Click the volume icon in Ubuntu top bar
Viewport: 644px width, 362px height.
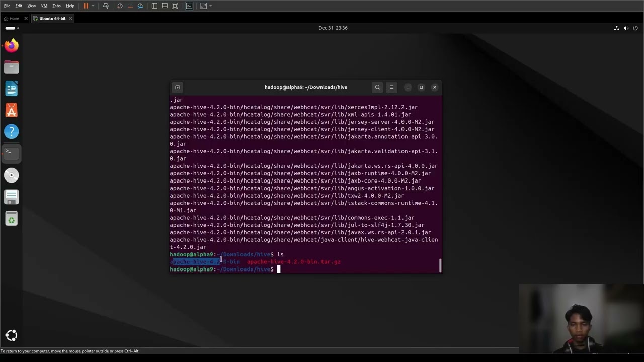pos(626,28)
